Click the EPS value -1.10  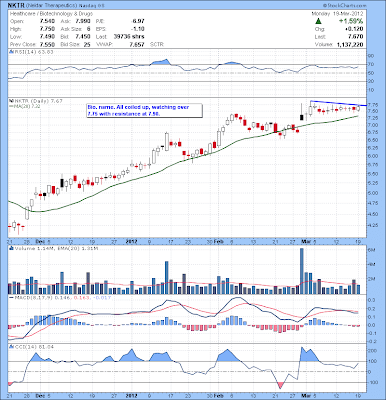pos(138,29)
